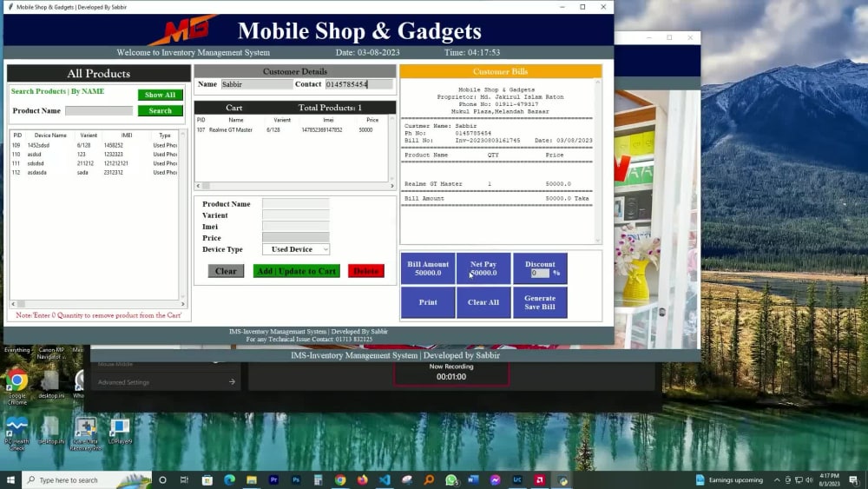868x489 pixels.
Task: Switch to Lightroom Classic in taskbar
Action: pyautogui.click(x=517, y=480)
